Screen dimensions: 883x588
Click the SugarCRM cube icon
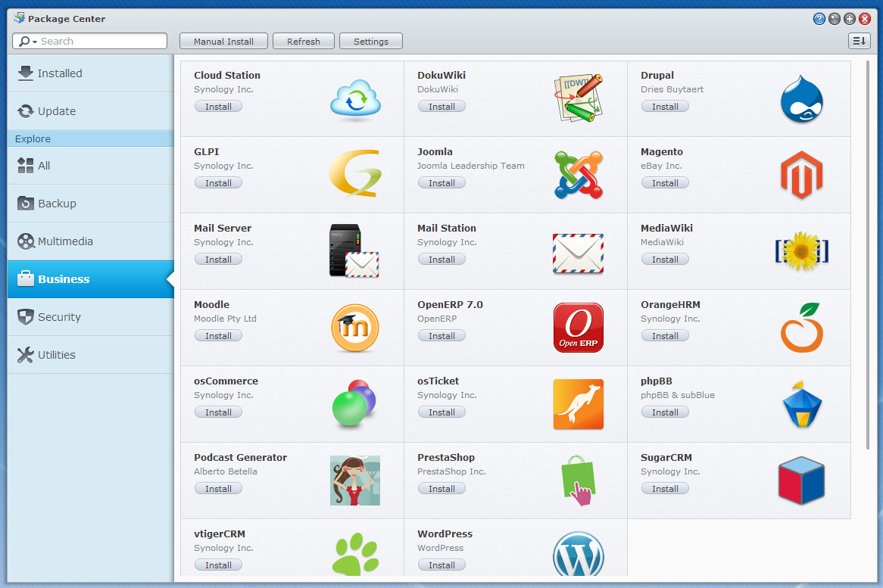coord(802,481)
